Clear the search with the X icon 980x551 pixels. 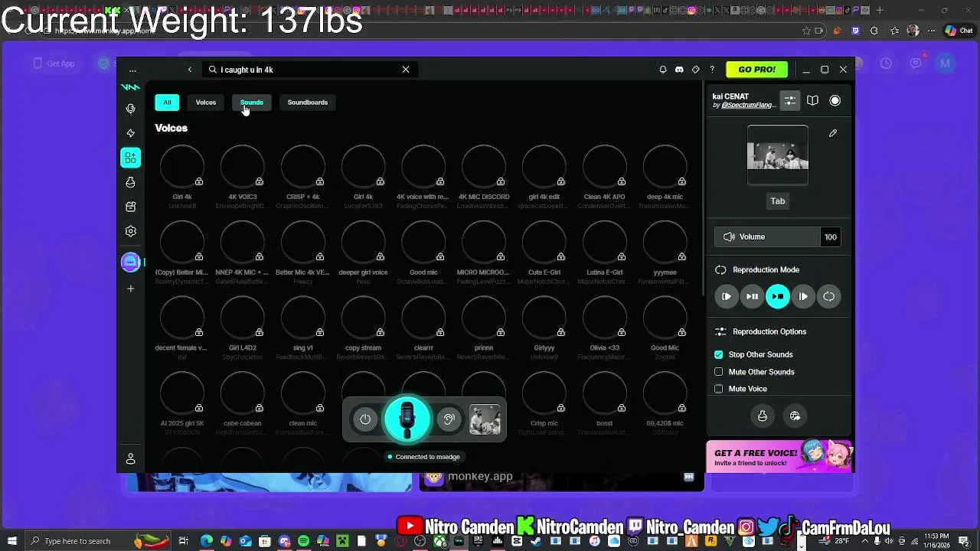tap(406, 70)
